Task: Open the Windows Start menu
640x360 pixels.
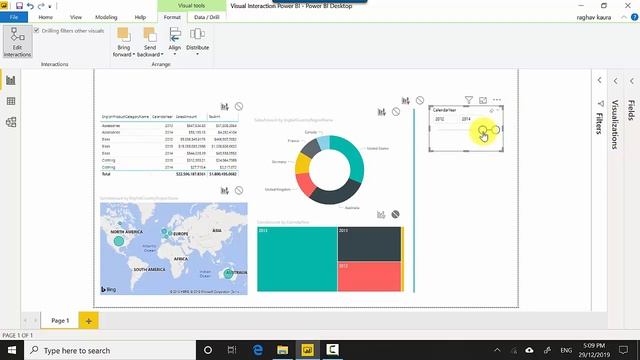Action: coord(12,350)
